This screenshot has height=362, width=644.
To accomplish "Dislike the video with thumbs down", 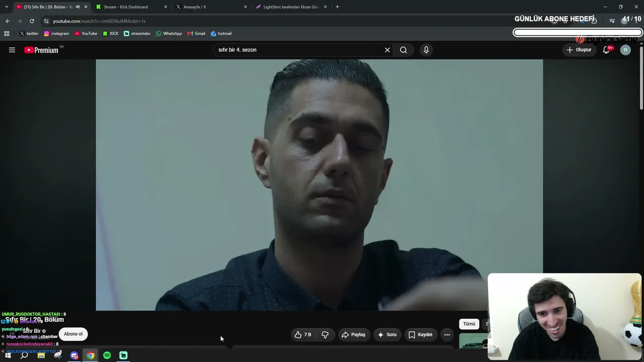I will (325, 334).
